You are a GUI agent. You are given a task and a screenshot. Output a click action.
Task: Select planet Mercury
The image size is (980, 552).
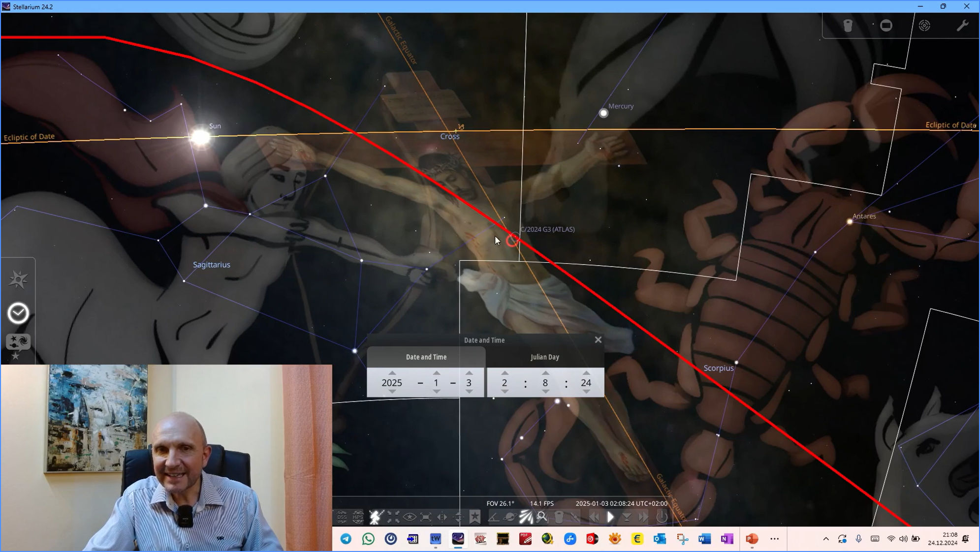coord(603,113)
